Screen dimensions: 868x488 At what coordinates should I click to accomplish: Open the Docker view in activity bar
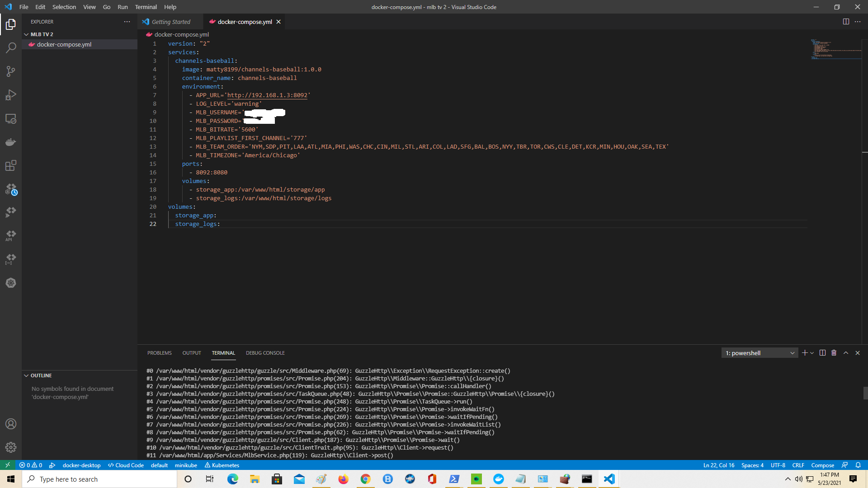coord(11,142)
